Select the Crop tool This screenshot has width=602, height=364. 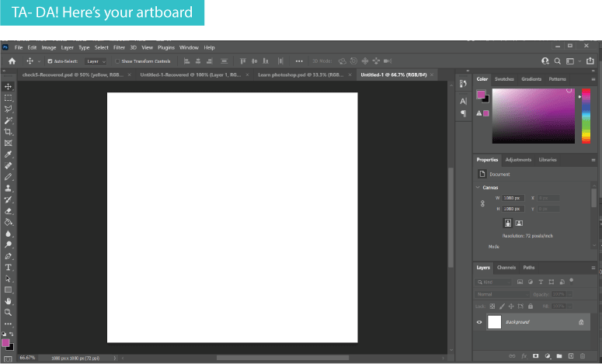[x=9, y=132]
